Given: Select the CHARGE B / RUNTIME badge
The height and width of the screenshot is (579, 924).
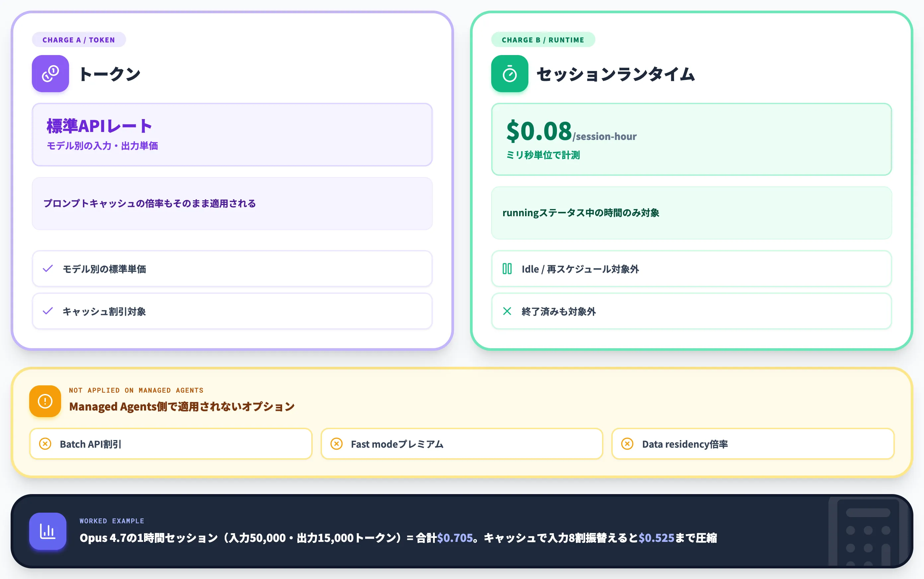Looking at the screenshot, I should [x=543, y=40].
